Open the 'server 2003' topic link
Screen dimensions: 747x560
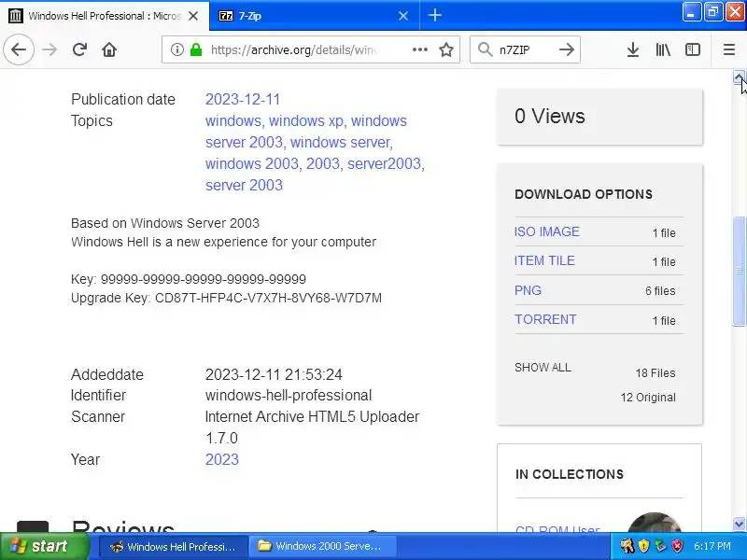244,185
